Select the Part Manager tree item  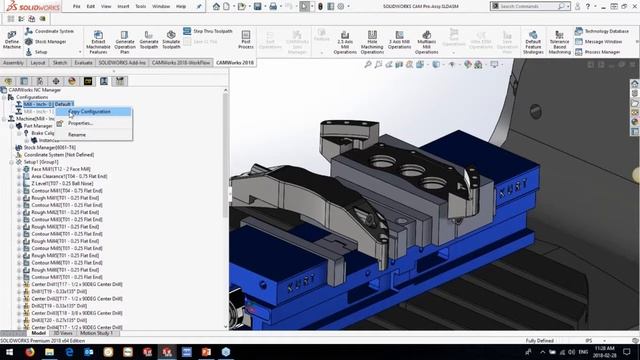click(38, 126)
